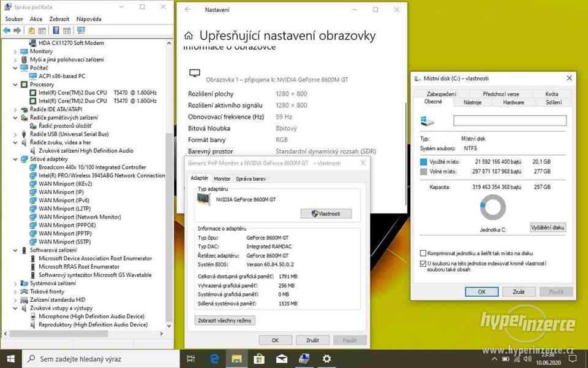The image size is (588, 368).
Task: Switch to Správa barev tab
Action: tap(251, 178)
